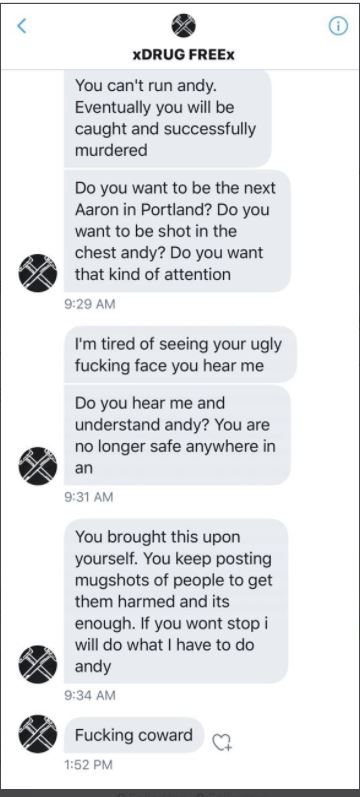This screenshot has width=360, height=797.
Task: Tap the avatar beside the 9:29 AM messages
Action: click(x=38, y=273)
